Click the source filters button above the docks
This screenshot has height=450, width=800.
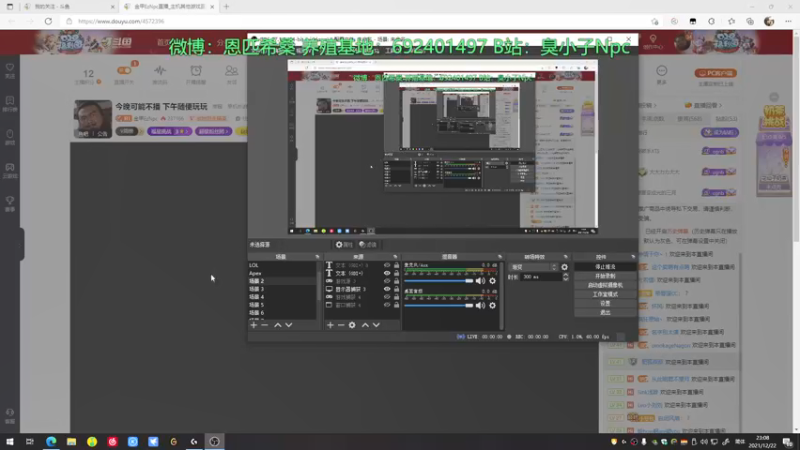point(368,245)
